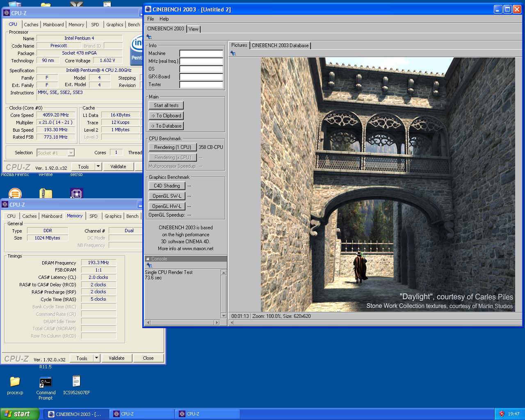Image resolution: width=525 pixels, height=420 pixels.
Task: Click the 358 CB-CPU result text
Action: (x=211, y=147)
